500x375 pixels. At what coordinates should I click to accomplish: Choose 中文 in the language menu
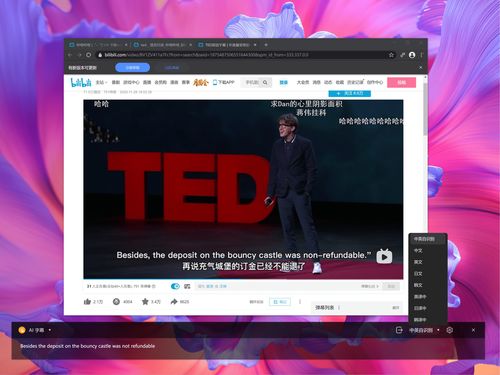[428, 250]
